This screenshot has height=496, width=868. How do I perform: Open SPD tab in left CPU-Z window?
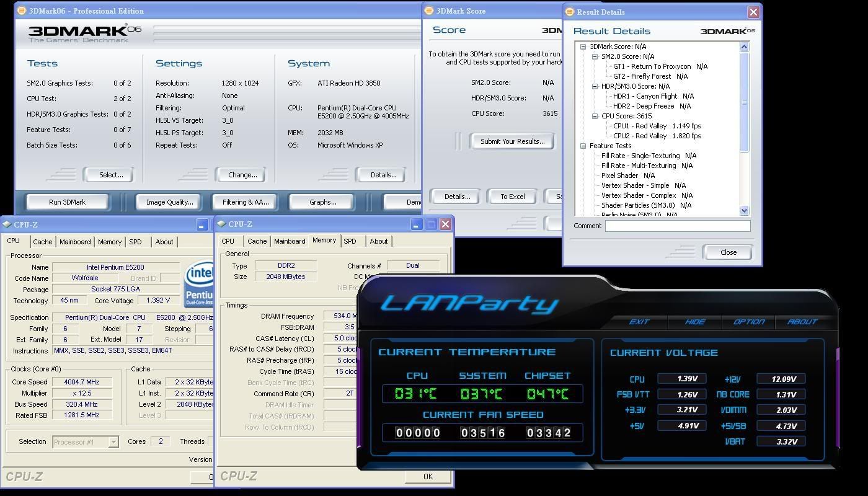click(135, 242)
